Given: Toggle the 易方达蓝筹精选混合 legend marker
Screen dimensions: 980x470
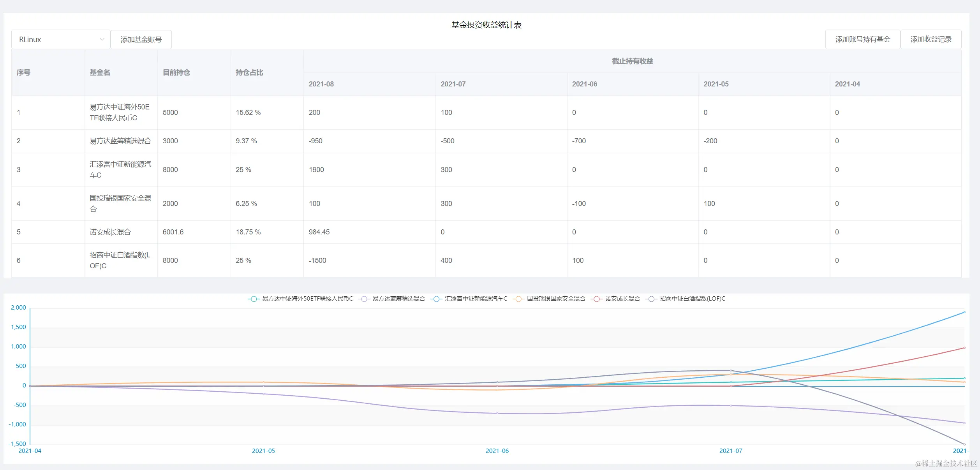Looking at the screenshot, I should [364, 299].
